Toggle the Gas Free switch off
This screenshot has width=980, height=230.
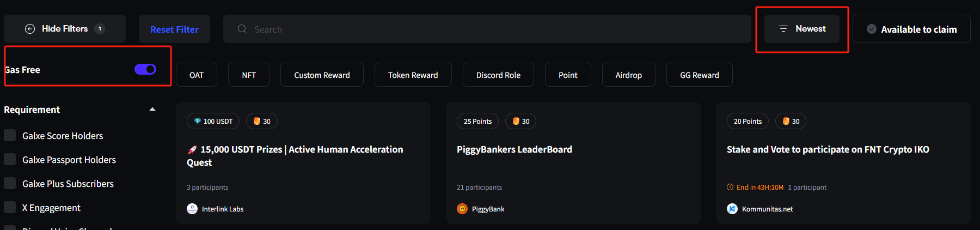point(145,69)
